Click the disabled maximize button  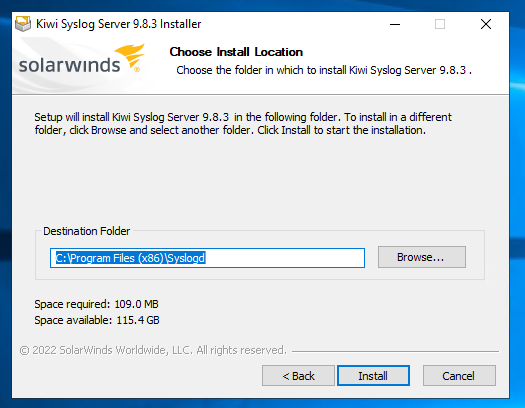(440, 24)
